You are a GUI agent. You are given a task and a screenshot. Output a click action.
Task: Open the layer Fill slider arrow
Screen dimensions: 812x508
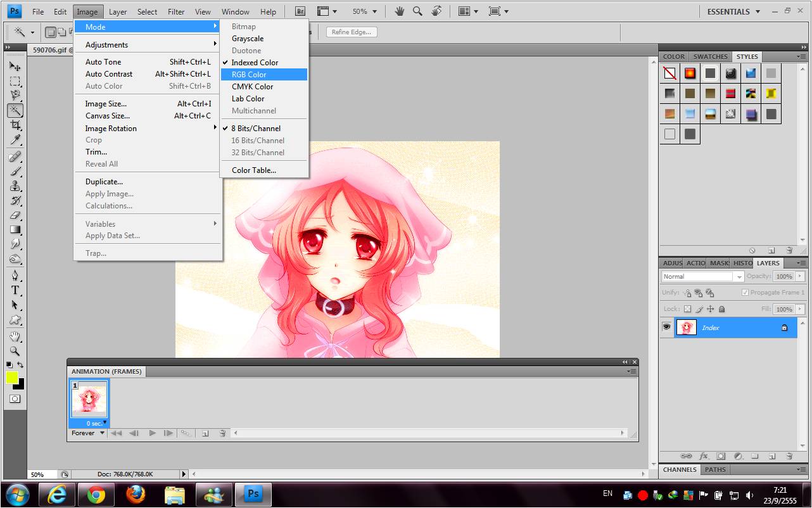pyautogui.click(x=800, y=309)
